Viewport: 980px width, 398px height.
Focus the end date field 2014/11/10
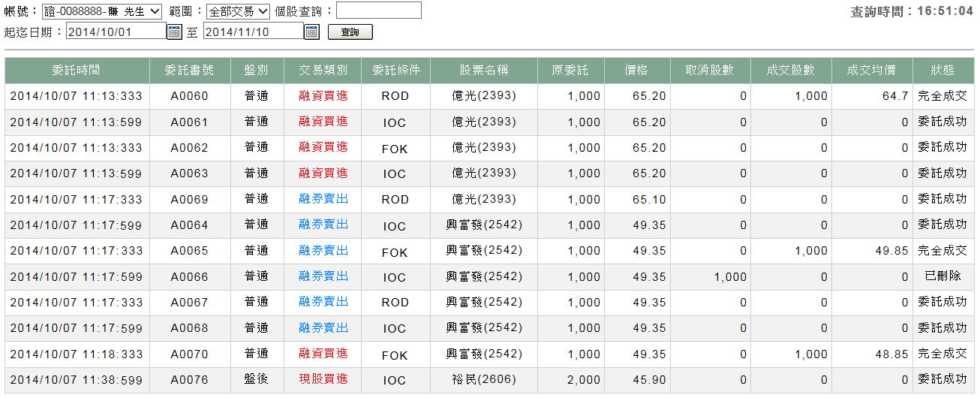click(253, 32)
